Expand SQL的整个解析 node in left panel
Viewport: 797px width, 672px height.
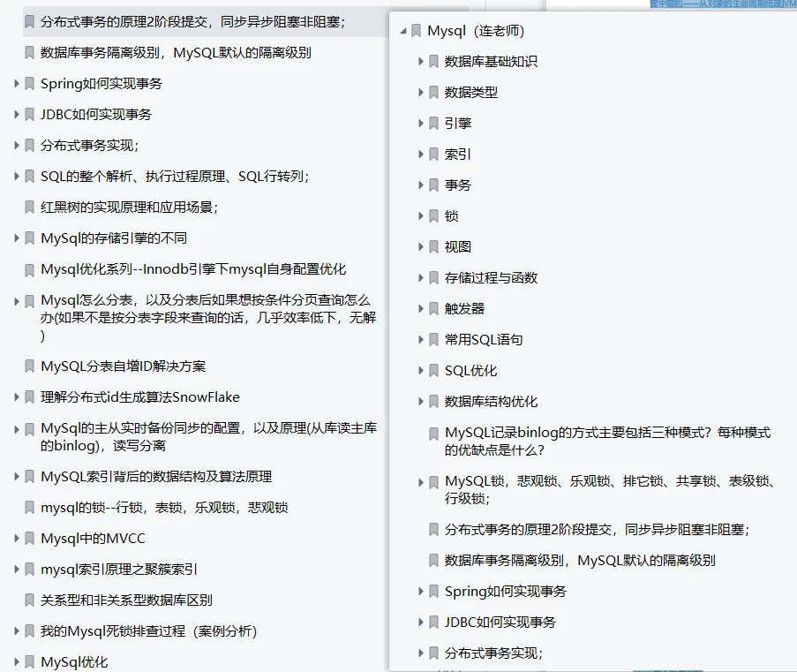pos(17,177)
